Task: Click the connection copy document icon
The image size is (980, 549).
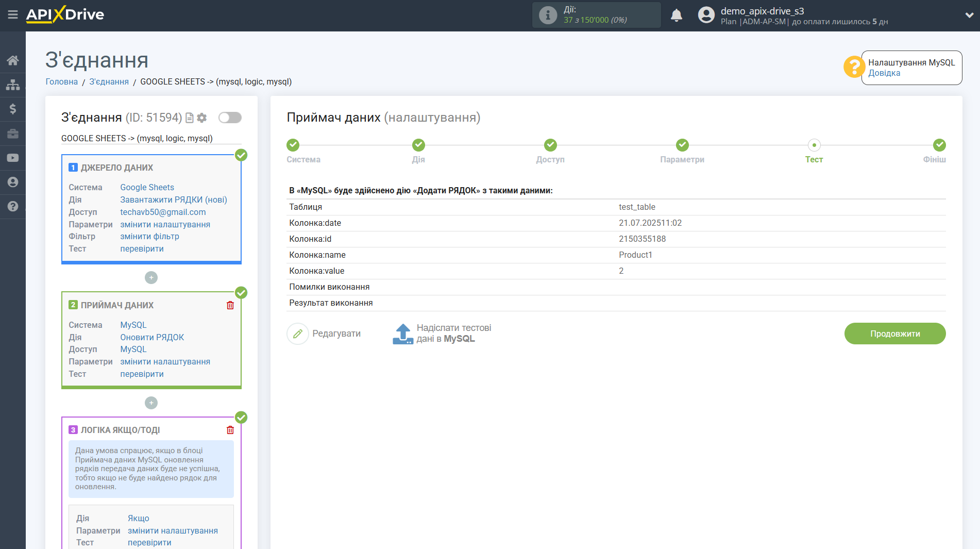Action: click(190, 118)
